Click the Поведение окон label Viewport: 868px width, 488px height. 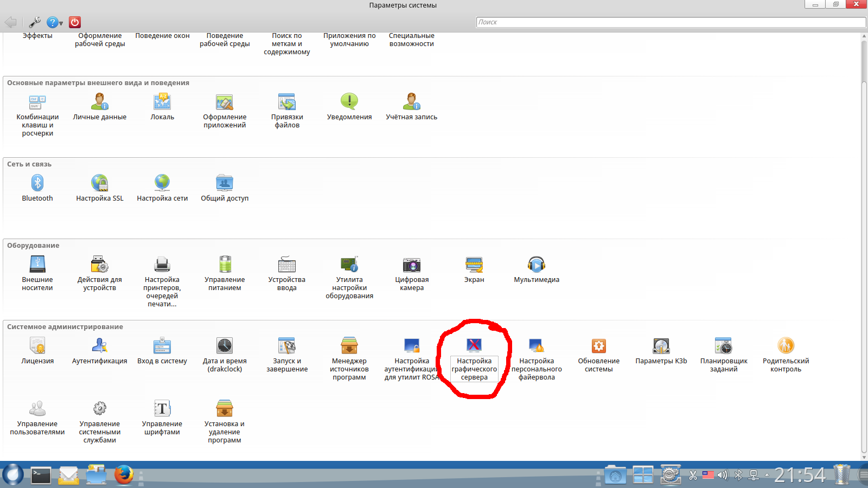coord(162,36)
